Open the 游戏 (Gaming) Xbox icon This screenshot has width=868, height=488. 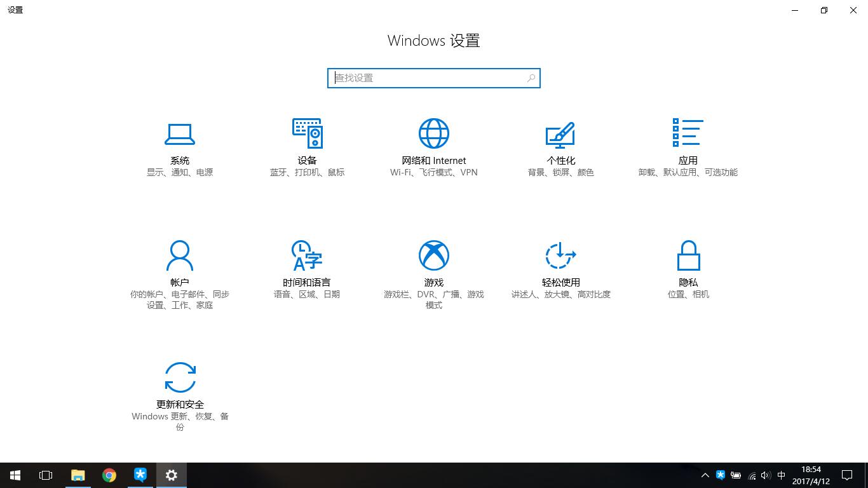(434, 255)
